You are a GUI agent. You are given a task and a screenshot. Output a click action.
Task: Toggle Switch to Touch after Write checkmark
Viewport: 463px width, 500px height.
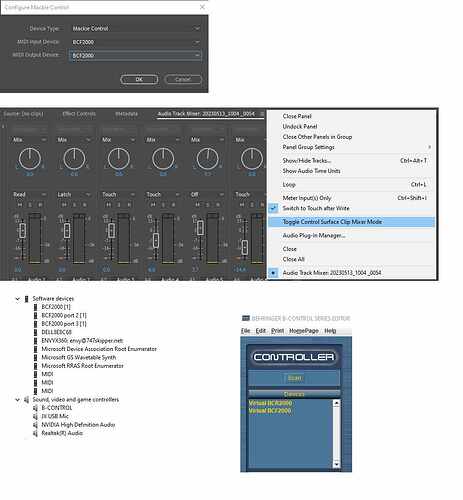tap(273, 208)
